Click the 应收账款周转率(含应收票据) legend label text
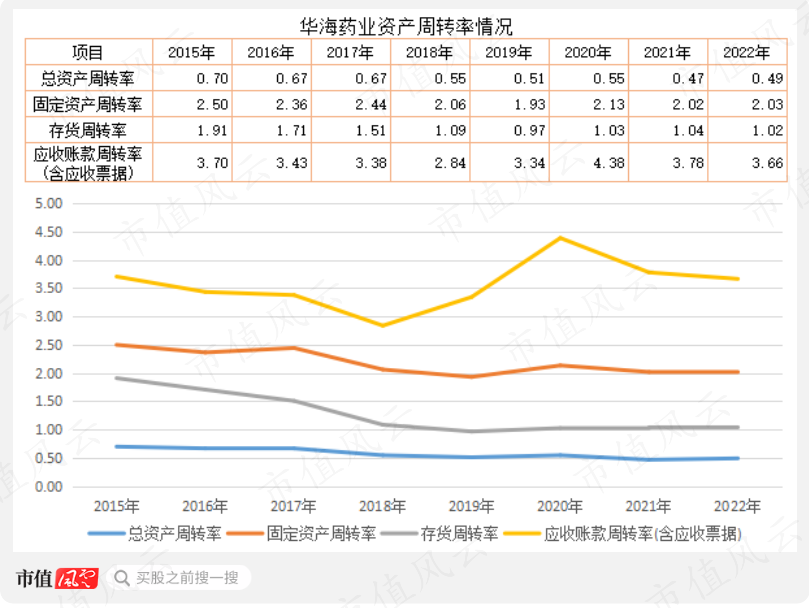 click(x=643, y=534)
